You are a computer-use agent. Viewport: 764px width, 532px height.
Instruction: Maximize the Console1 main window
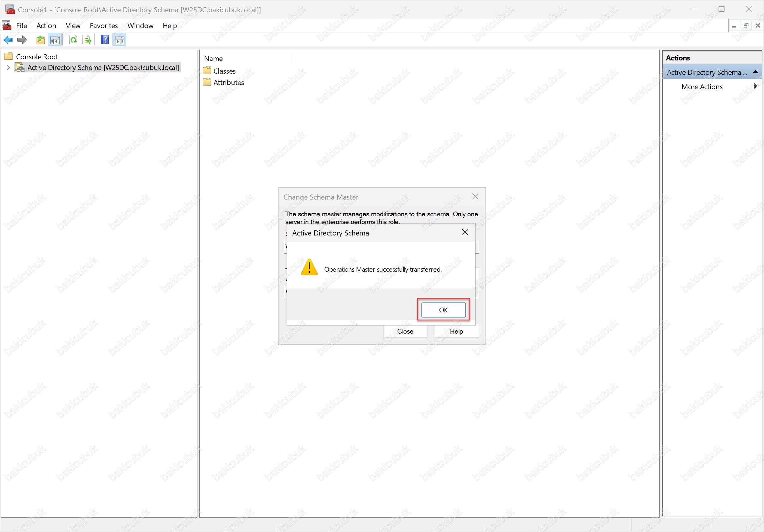[722, 9]
